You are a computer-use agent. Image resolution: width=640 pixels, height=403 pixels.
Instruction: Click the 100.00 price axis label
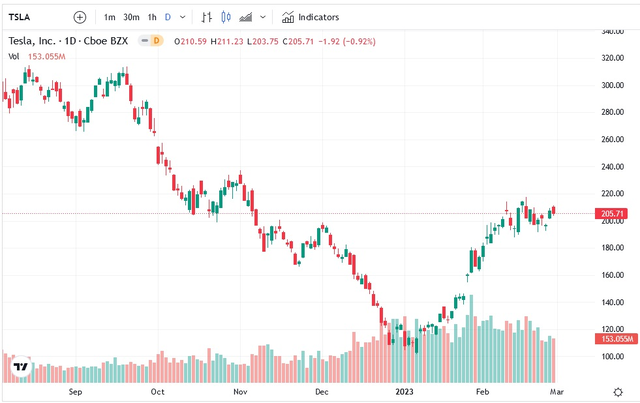point(612,356)
